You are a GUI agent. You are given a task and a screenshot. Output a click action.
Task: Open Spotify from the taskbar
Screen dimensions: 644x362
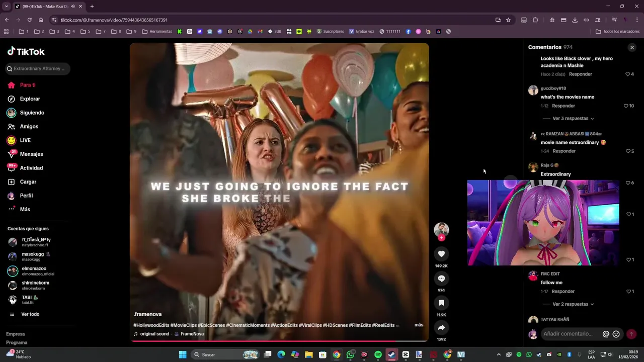[378, 355]
